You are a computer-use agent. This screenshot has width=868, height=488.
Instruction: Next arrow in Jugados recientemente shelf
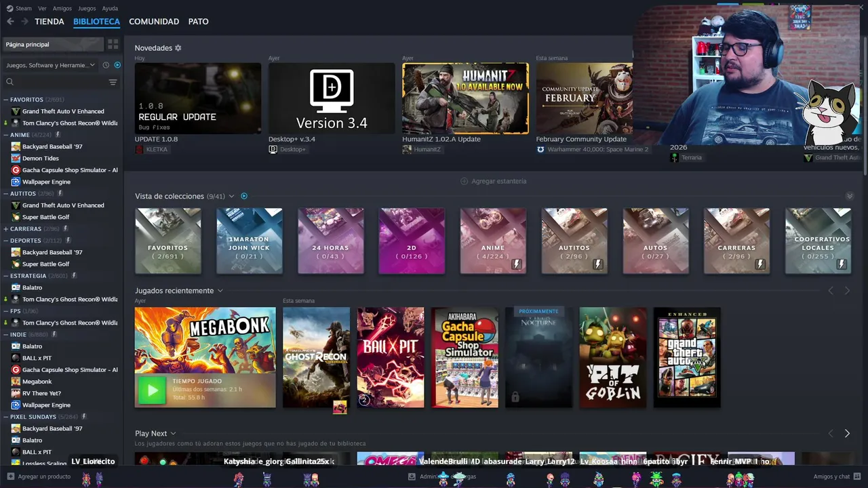847,291
